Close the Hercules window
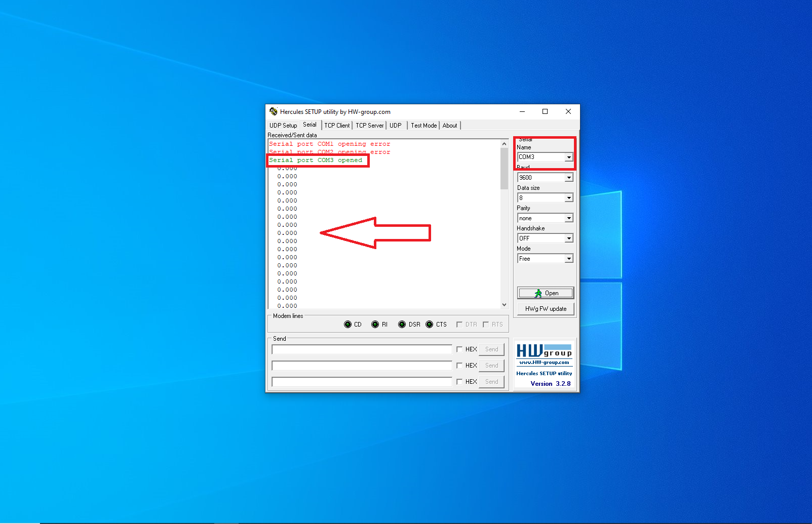 coord(568,112)
